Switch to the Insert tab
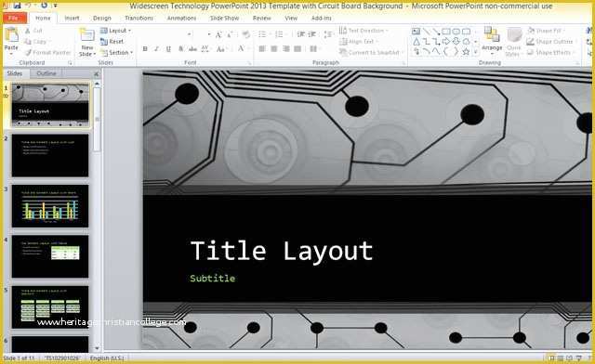Viewport: 595px width, 364px height. click(x=73, y=18)
